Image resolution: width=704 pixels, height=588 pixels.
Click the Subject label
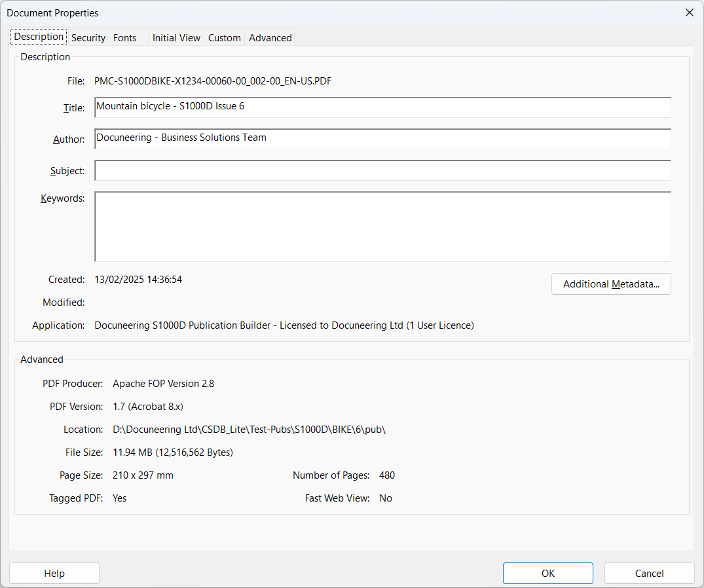coord(67,171)
